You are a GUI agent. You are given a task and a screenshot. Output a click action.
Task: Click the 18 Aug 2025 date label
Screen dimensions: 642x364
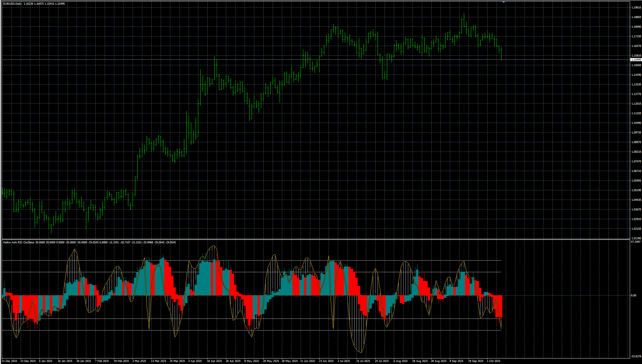[420, 361]
